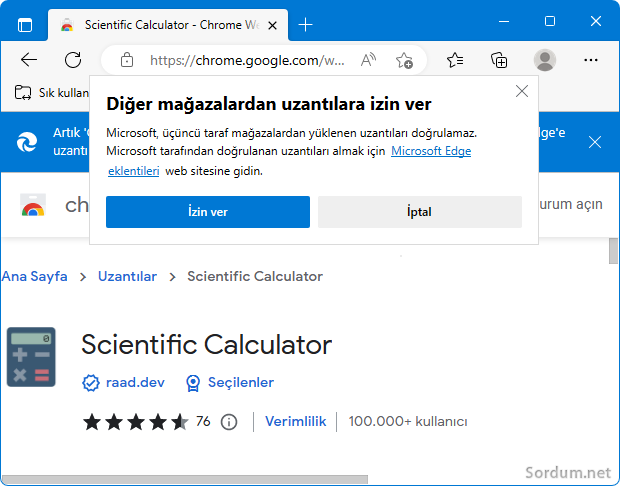The width and height of the screenshot is (620, 486).
Task: Open a new tab with plus
Action: pos(305,25)
